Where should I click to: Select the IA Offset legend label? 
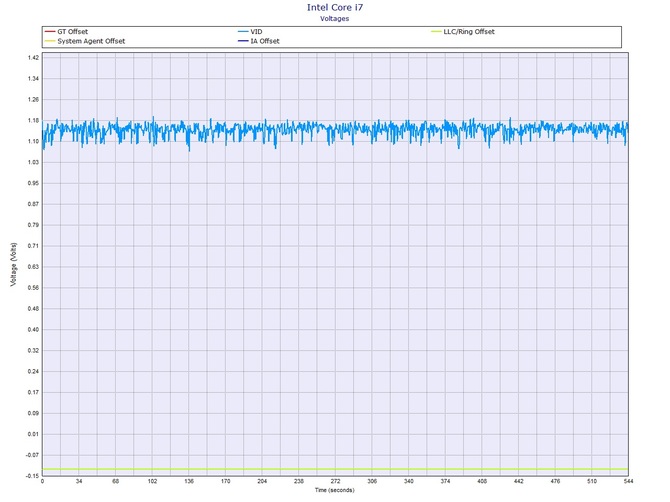click(264, 41)
